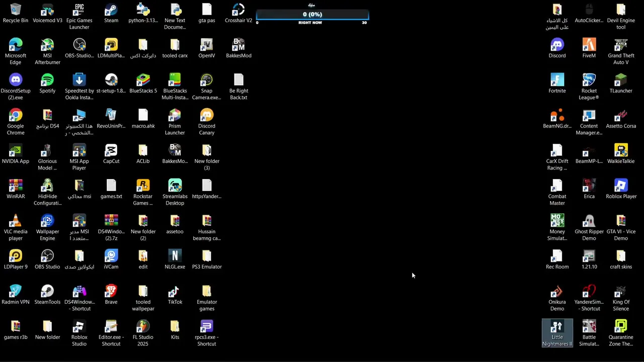Select the Crosshair V2 icon

pos(238,14)
